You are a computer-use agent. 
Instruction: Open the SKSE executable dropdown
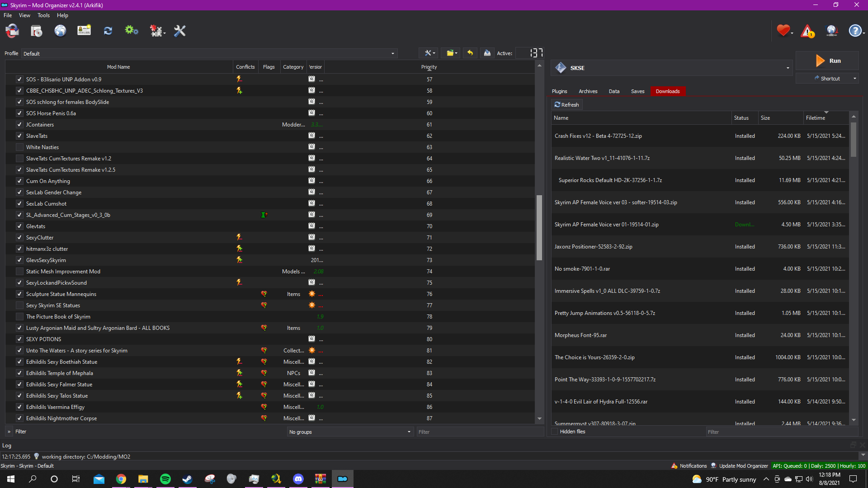coord(672,68)
